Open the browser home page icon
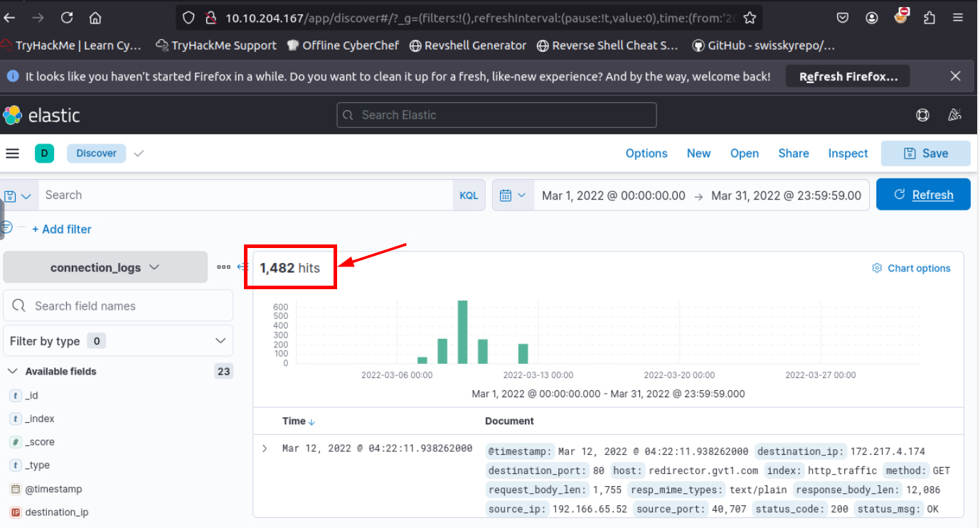The width and height of the screenshot is (980, 528). click(95, 18)
